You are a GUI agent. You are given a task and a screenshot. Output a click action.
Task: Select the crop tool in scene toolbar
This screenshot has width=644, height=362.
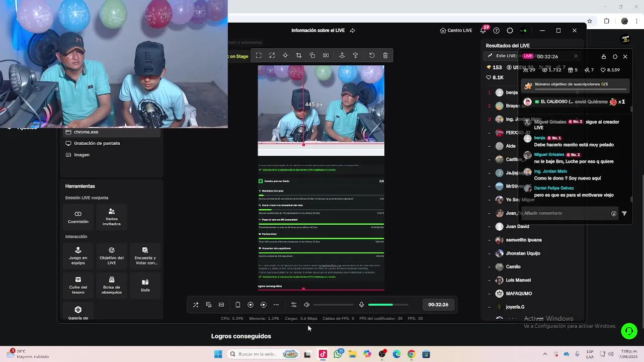pos(299,55)
